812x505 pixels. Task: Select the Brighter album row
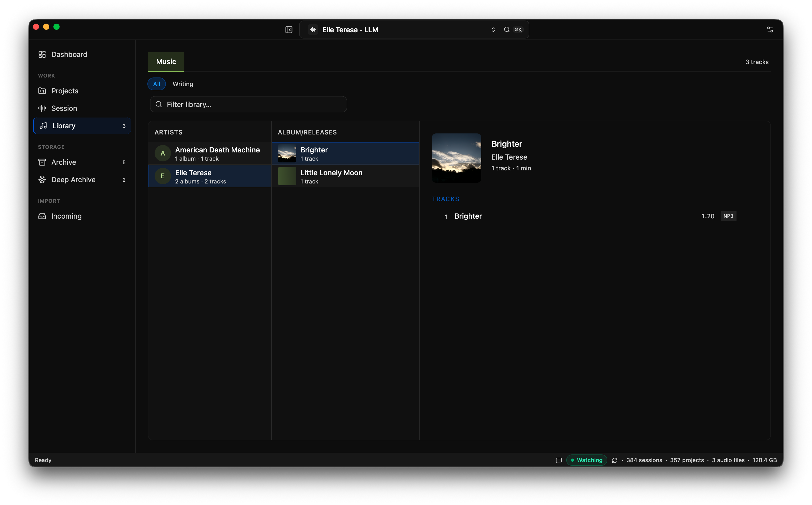tap(345, 153)
